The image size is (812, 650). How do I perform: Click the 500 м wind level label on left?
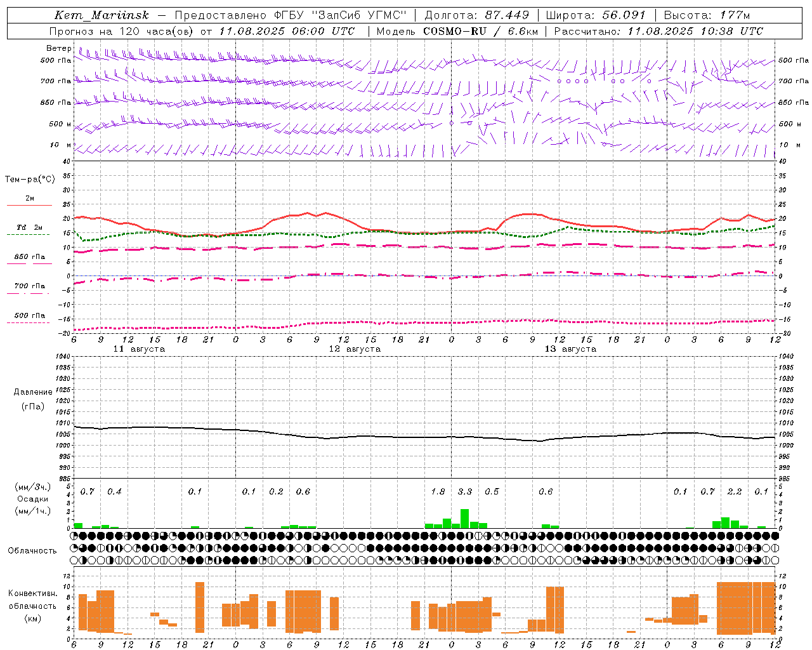click(x=60, y=124)
